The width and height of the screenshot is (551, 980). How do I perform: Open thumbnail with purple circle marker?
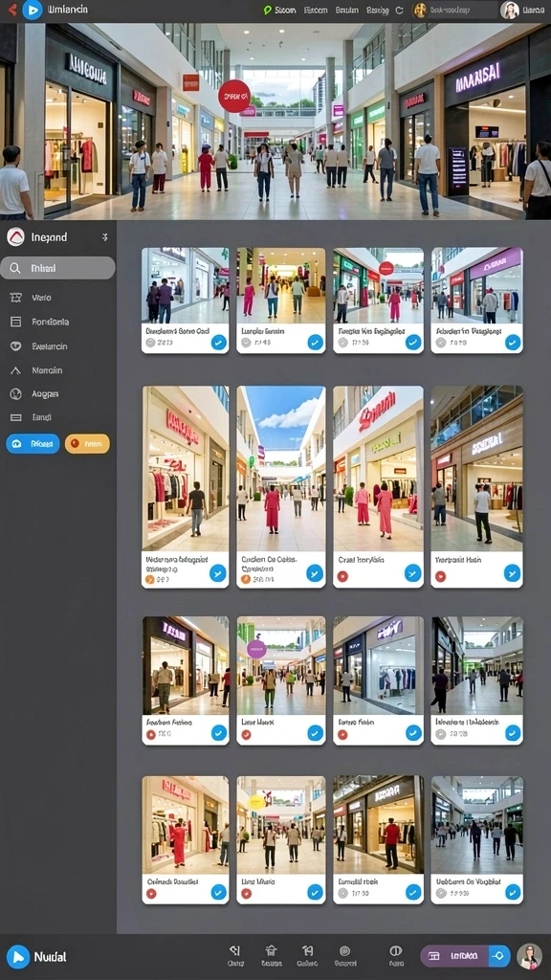pos(281,664)
